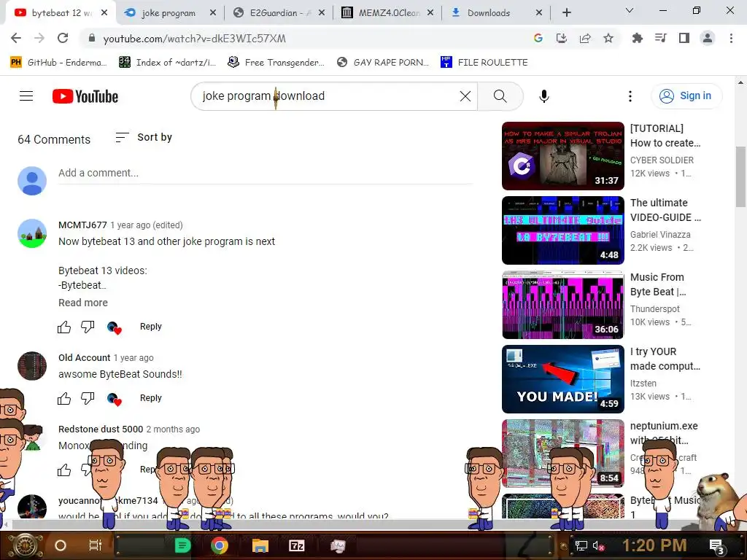Click the page vertical scrollbar thumb

pyautogui.click(x=740, y=176)
